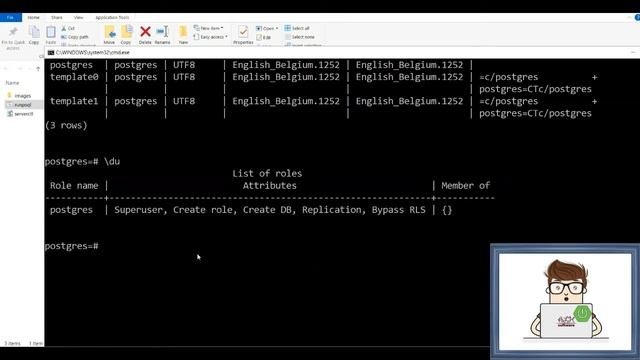The height and width of the screenshot is (360, 640).
Task: Open the View ribbon tab
Action: [78, 18]
